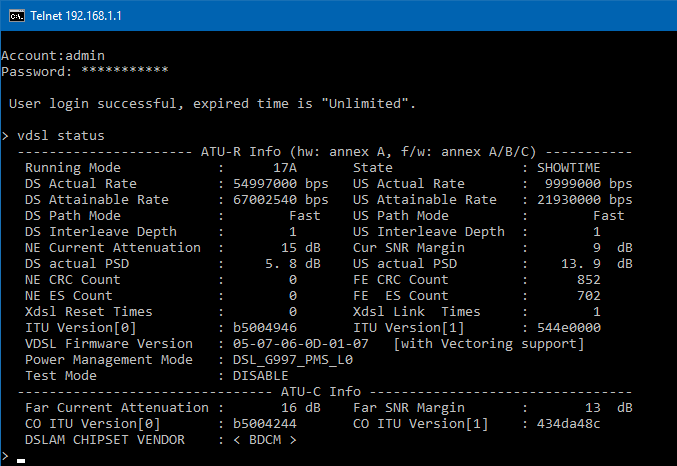Click the US Attainable Rate value 21930000
Screen dimensions: 677x466
569,200
